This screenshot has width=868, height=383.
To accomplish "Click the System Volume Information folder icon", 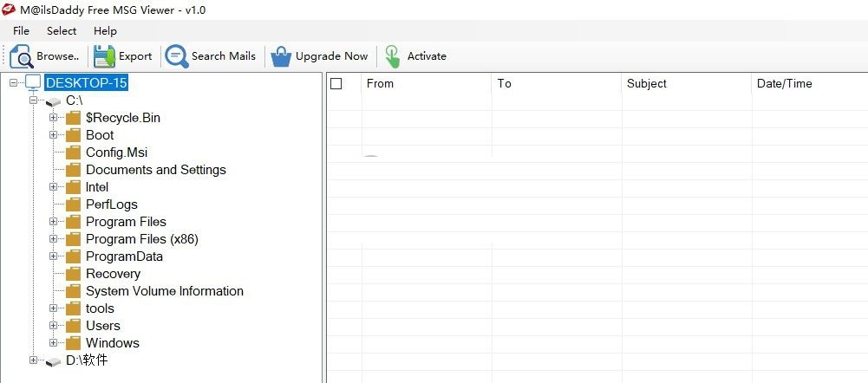I will (73, 291).
